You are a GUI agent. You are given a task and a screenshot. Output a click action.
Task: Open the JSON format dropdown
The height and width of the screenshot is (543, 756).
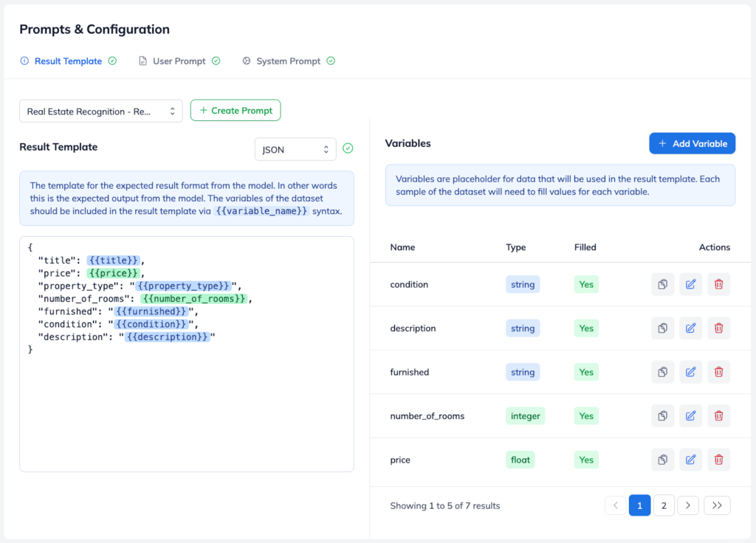[295, 149]
